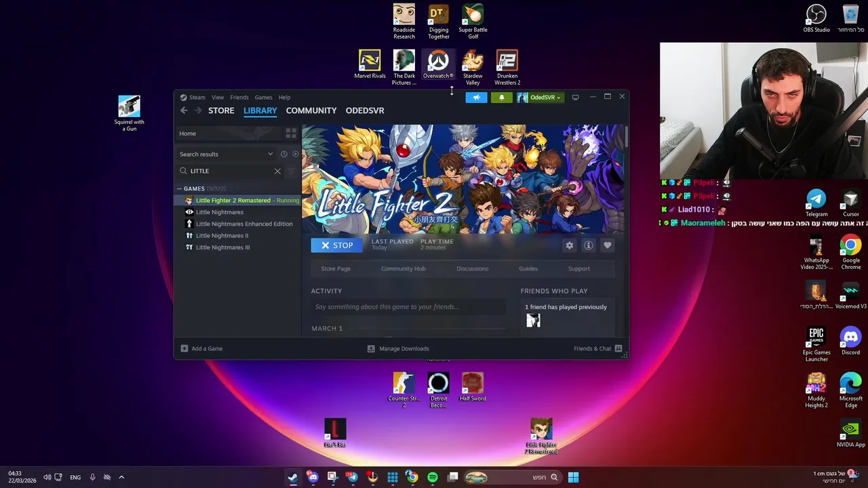The height and width of the screenshot is (488, 868).
Task: Click the LIBRARY tab
Action: 260,110
